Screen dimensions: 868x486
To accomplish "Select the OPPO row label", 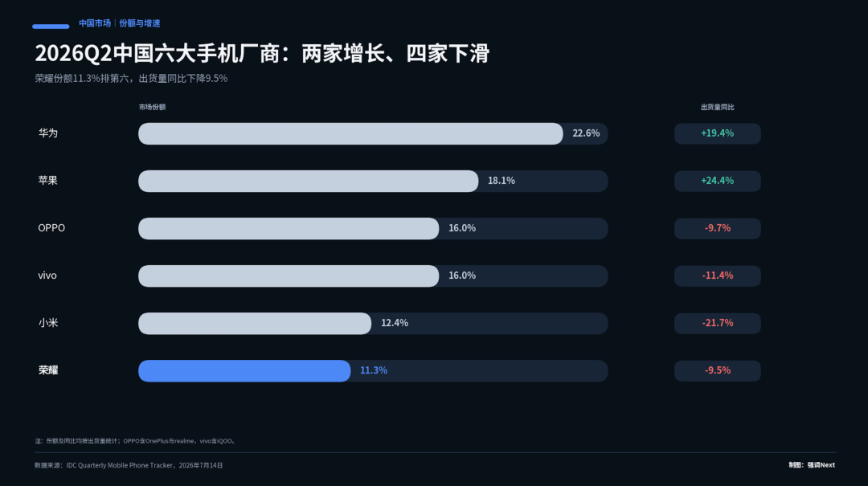I will click(51, 228).
